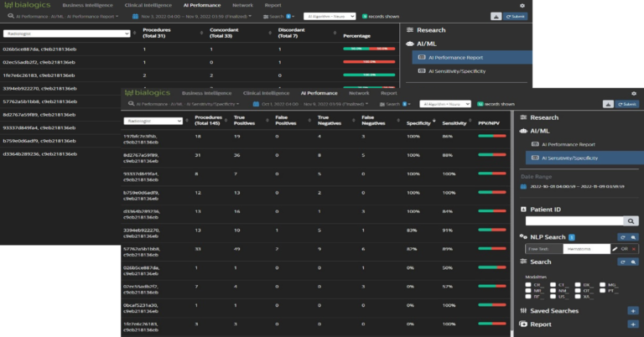This screenshot has width=644, height=337.
Task: Check the MG modality checkbox
Action: tap(602, 284)
